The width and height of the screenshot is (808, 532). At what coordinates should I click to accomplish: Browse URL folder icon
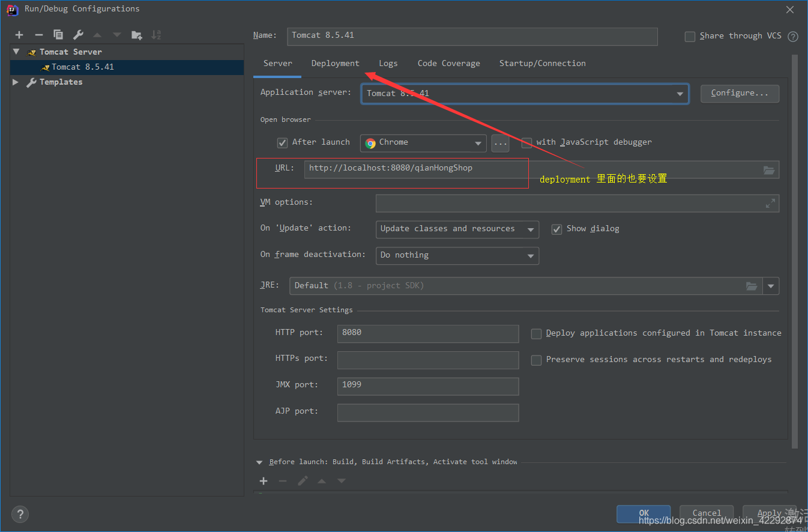tap(769, 170)
